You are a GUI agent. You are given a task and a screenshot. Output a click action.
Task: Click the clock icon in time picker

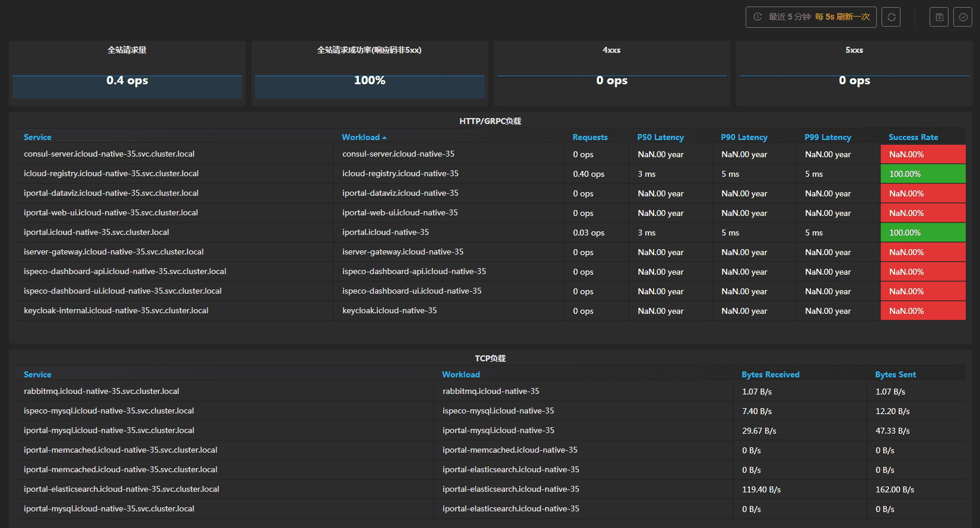pos(758,17)
